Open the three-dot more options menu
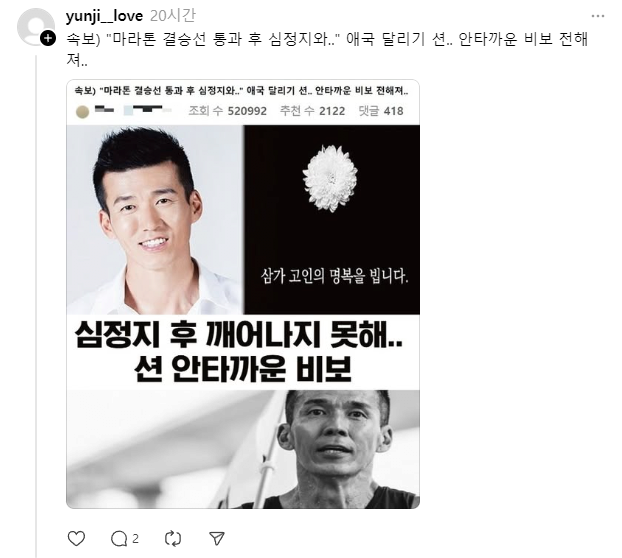Screen dimensions: 622x558 tap(597, 16)
